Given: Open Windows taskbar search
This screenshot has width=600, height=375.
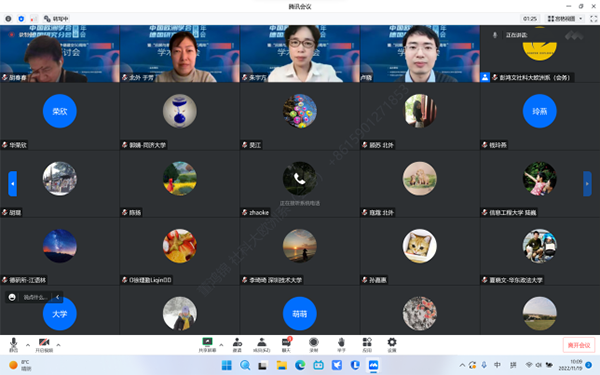Looking at the screenshot, I should [x=245, y=365].
